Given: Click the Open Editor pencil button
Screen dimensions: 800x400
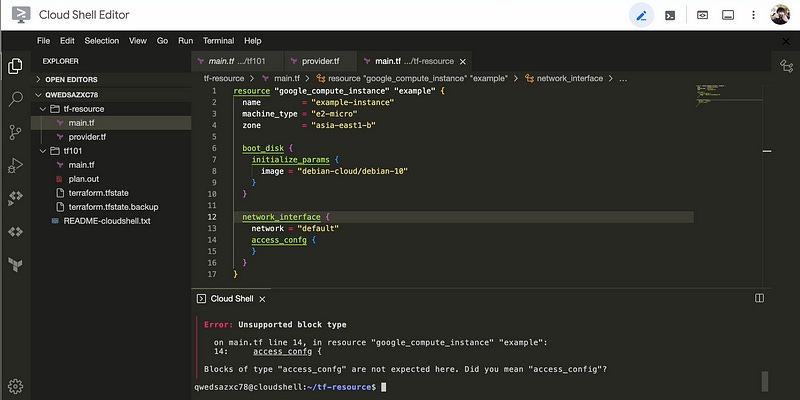Looking at the screenshot, I should pos(641,15).
